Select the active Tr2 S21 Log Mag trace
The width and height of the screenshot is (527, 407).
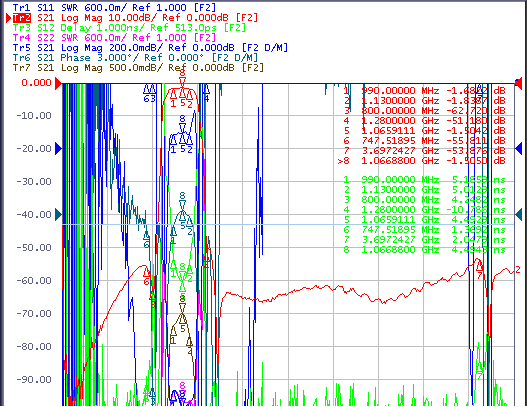point(135,17)
